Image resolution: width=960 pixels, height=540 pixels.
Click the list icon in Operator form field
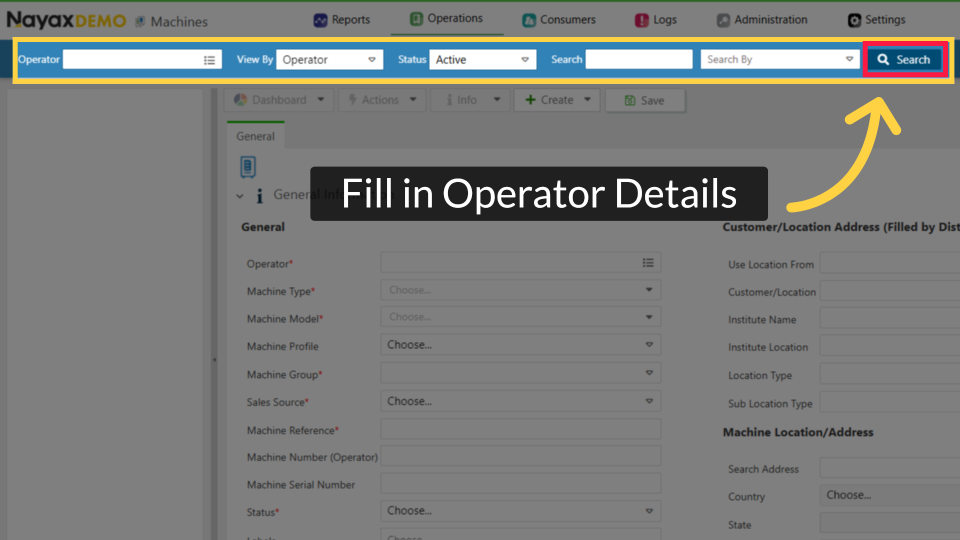coord(648,263)
